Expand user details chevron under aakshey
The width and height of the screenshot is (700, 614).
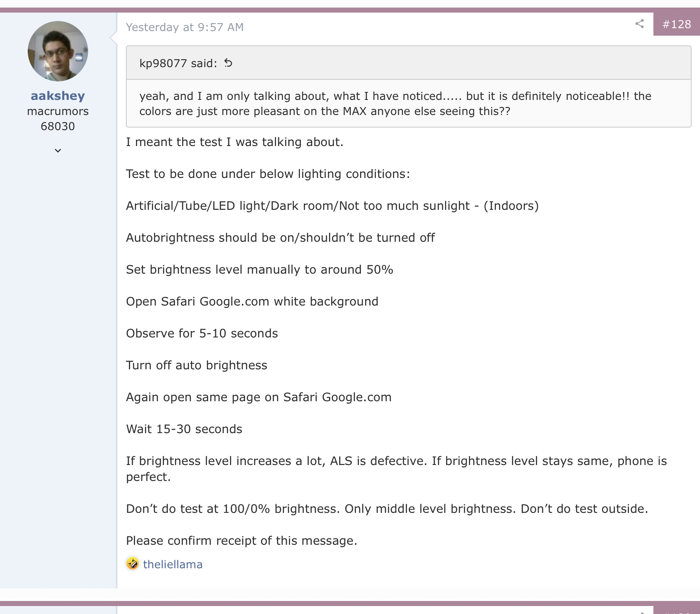tap(58, 150)
